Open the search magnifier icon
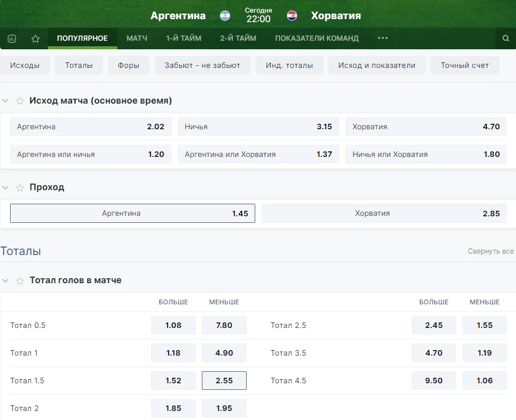 506,39
